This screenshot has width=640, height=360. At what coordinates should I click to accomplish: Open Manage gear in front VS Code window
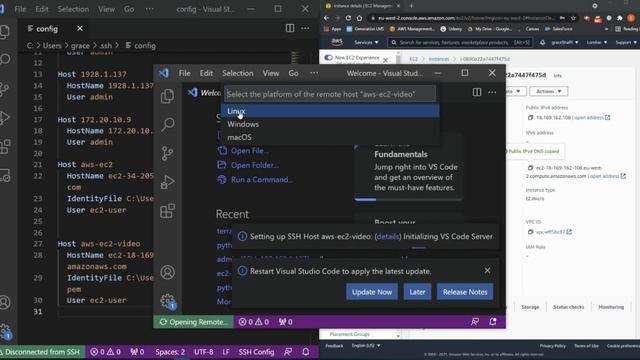167,301
